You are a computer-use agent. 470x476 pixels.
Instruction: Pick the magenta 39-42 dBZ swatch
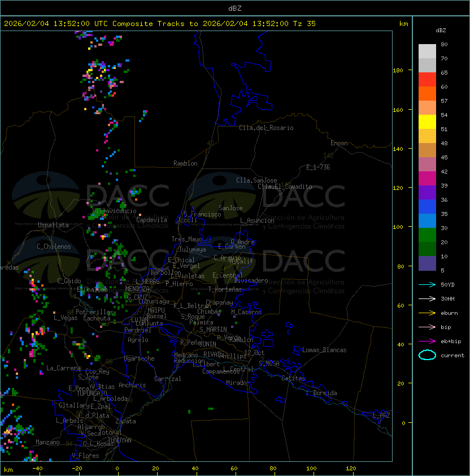[x=427, y=179]
